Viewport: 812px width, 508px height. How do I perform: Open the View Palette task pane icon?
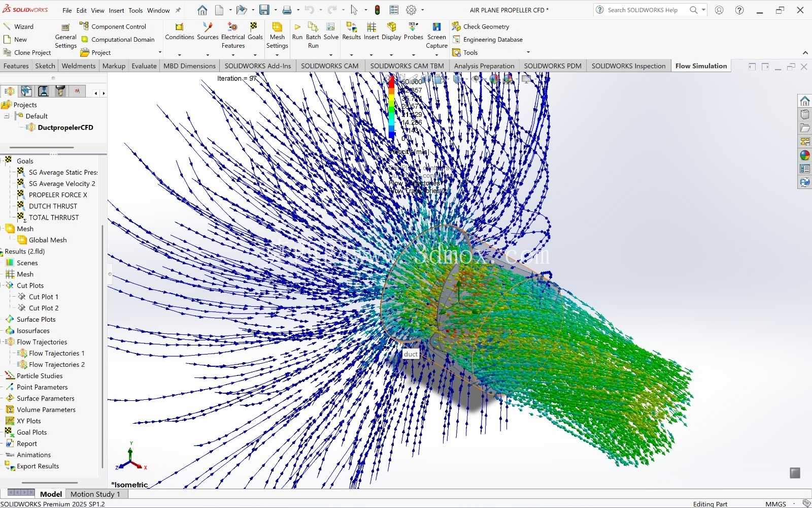point(805,142)
